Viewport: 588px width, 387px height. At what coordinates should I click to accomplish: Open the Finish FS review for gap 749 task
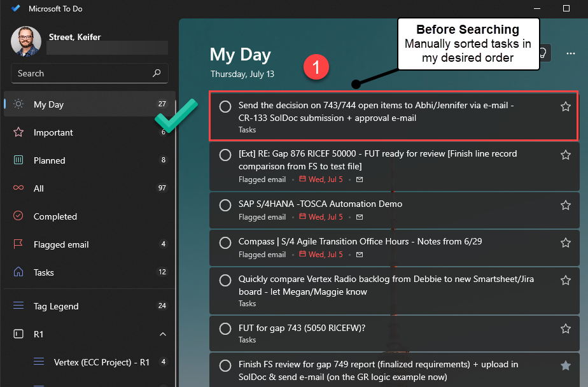(x=395, y=370)
